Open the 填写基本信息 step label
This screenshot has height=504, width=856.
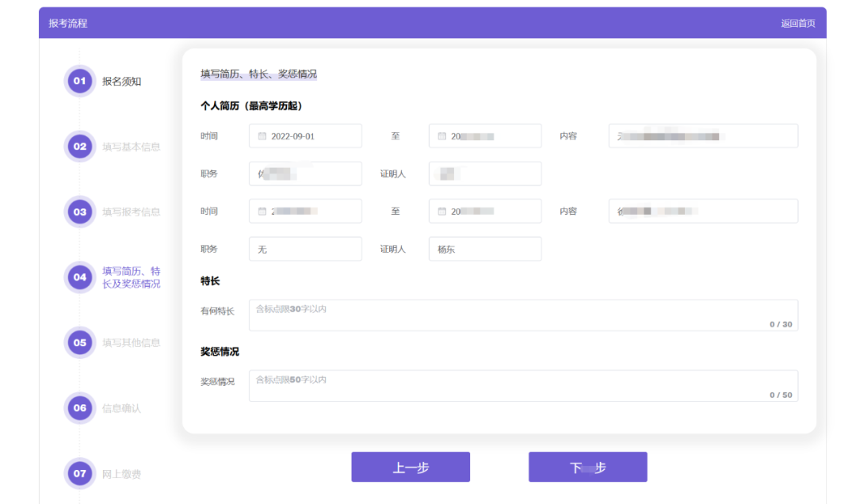point(132,147)
